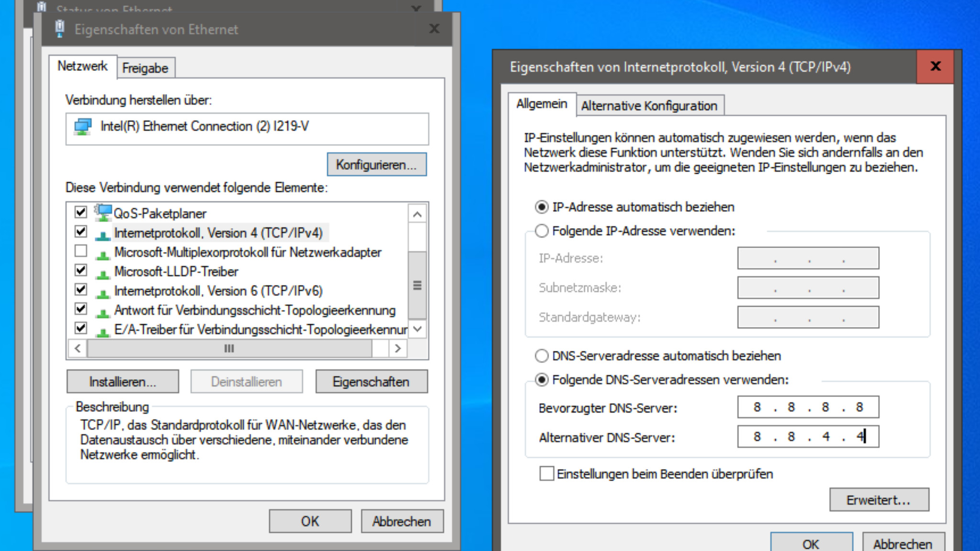980x551 pixels.
Task: Confirm Ethernet properties with OK
Action: click(310, 521)
